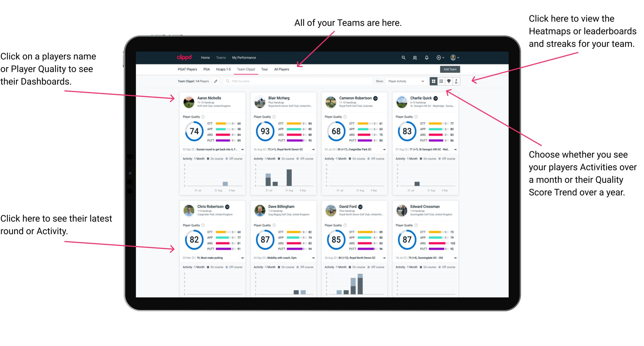Click the search magnifier icon

[x=403, y=57]
